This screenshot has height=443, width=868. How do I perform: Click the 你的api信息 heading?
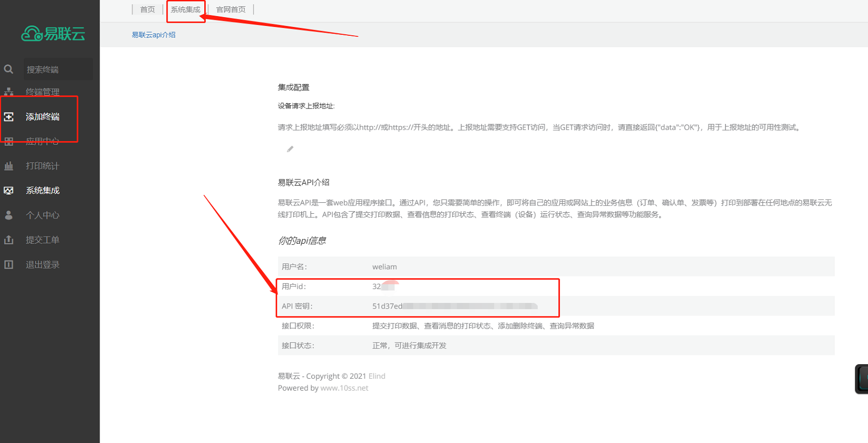tap(302, 241)
